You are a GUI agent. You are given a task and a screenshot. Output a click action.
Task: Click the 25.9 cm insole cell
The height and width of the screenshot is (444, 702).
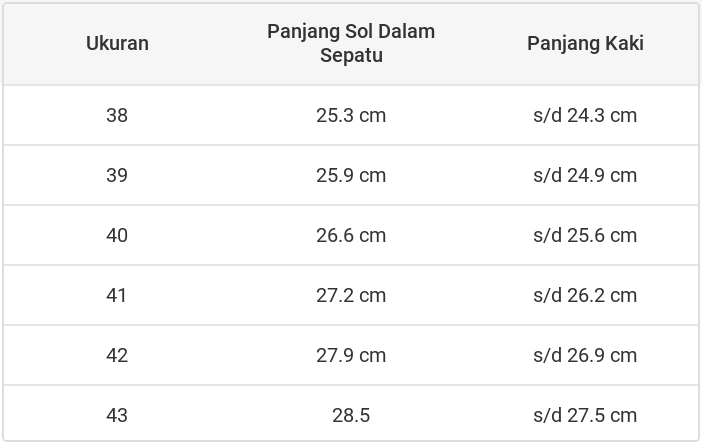(351, 175)
